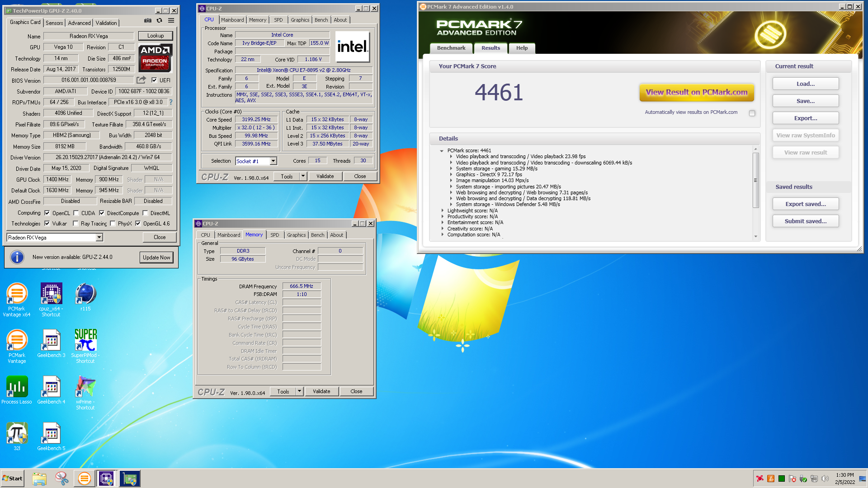The width and height of the screenshot is (868, 488).
Task: Switch to GPU-Z Advanced tab
Action: 80,23
